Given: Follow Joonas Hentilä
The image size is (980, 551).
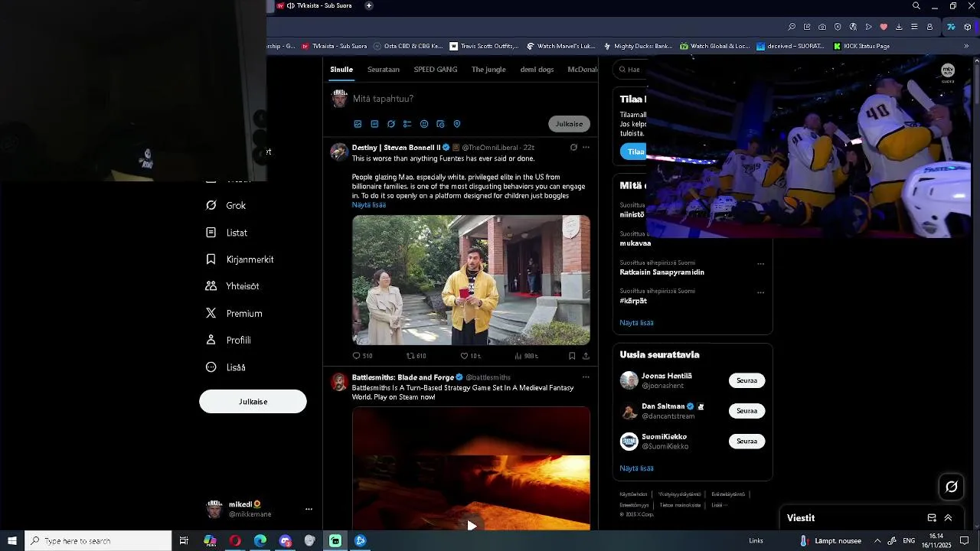Looking at the screenshot, I should click(746, 380).
